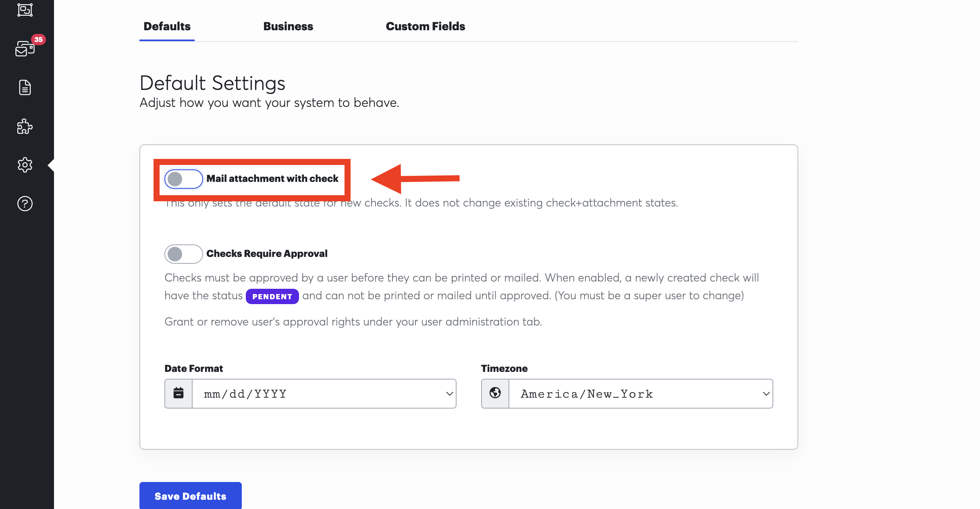Open help via the question mark icon

coord(25,204)
